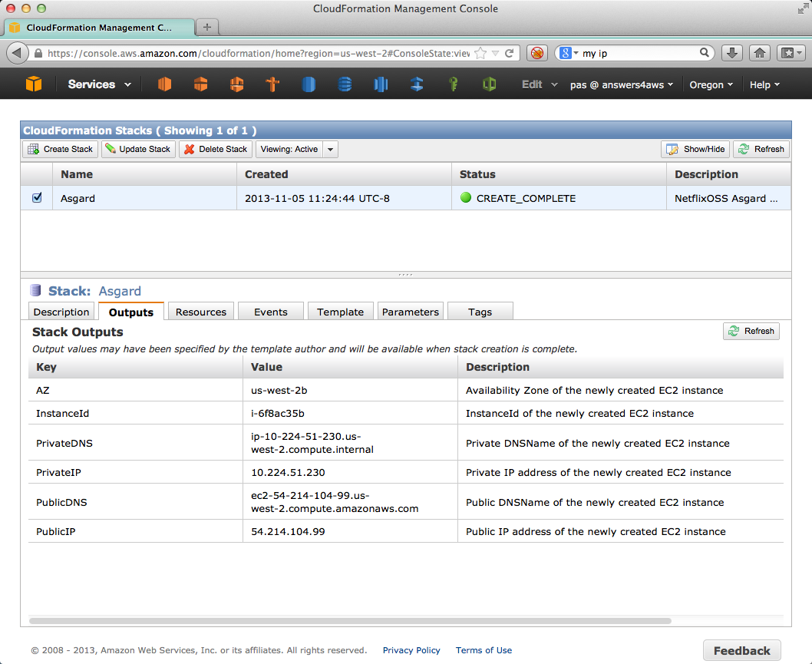812x664 pixels.
Task: Expand the Help dropdown menu
Action: pos(764,85)
